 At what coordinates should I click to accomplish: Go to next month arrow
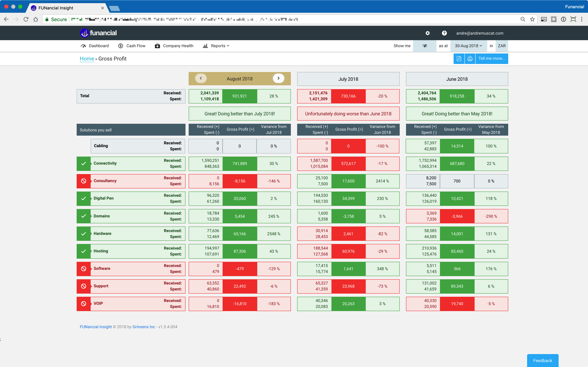[278, 78]
